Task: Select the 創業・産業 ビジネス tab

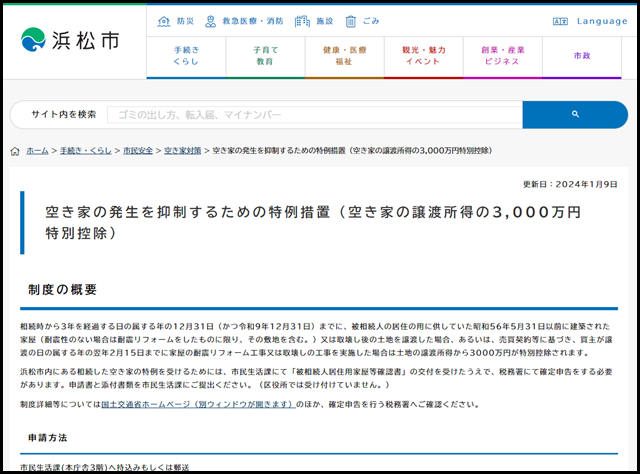Action: click(502, 55)
